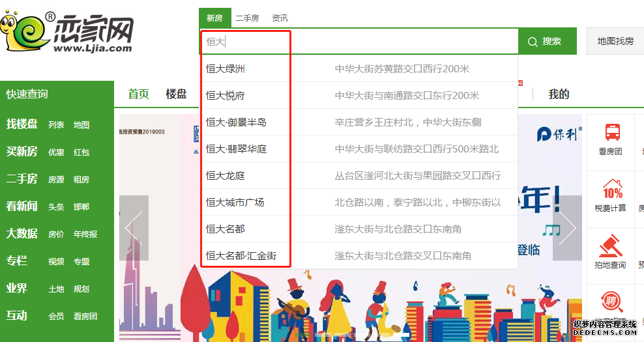Open the 我的 navigation item
Viewport: 644px width, 342px height.
tap(559, 94)
